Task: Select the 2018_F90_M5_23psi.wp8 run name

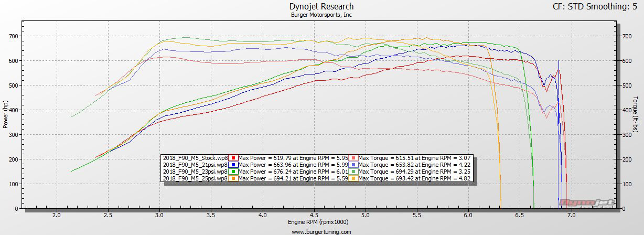Action: click(x=195, y=172)
